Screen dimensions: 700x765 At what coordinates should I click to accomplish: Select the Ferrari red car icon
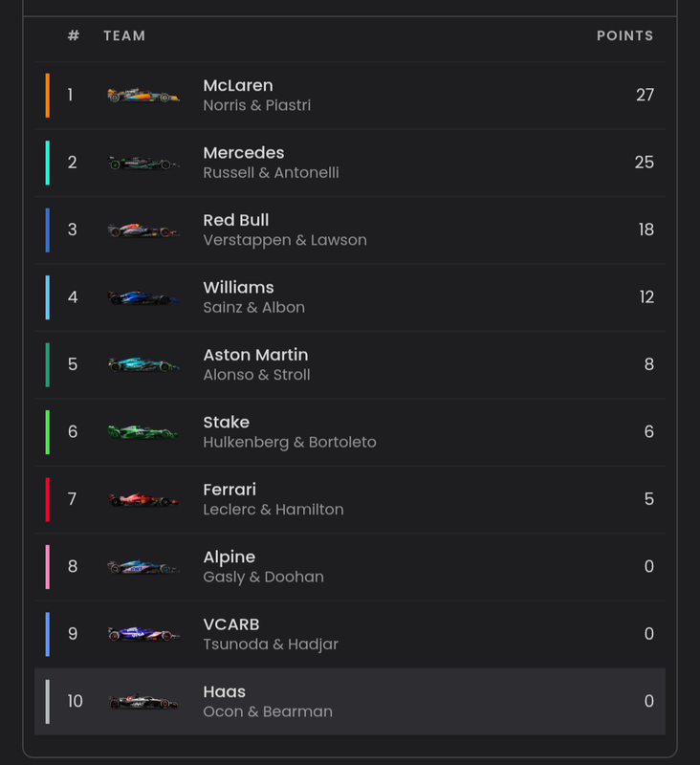[x=143, y=499]
